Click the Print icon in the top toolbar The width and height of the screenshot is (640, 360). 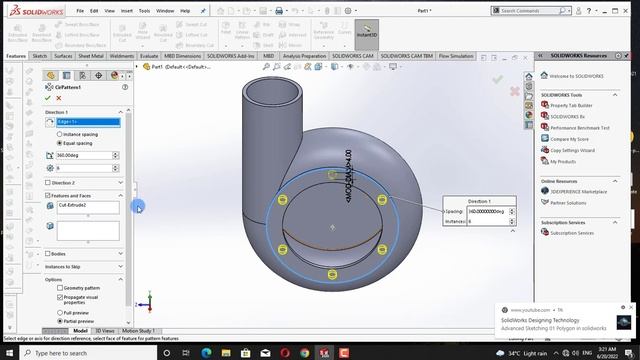tap(279, 11)
